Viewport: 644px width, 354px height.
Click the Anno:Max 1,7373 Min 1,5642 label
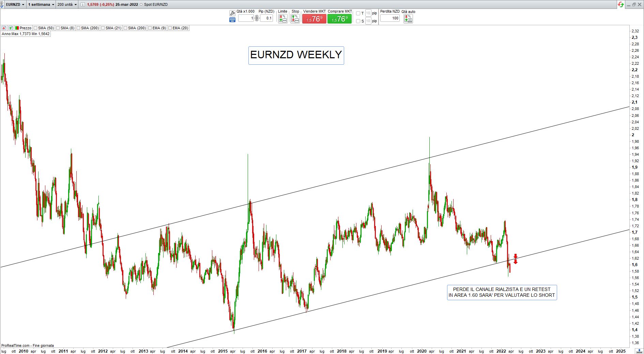point(26,34)
